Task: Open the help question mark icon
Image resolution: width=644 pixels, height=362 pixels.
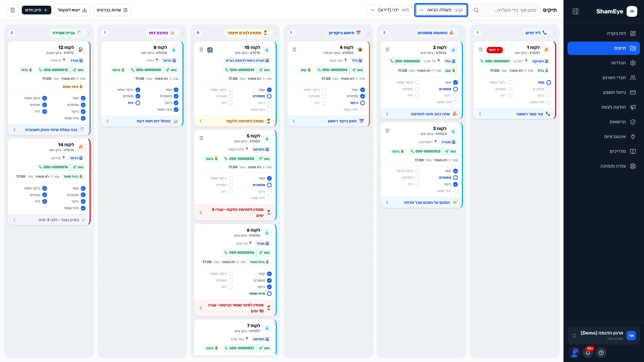Action: point(601,352)
